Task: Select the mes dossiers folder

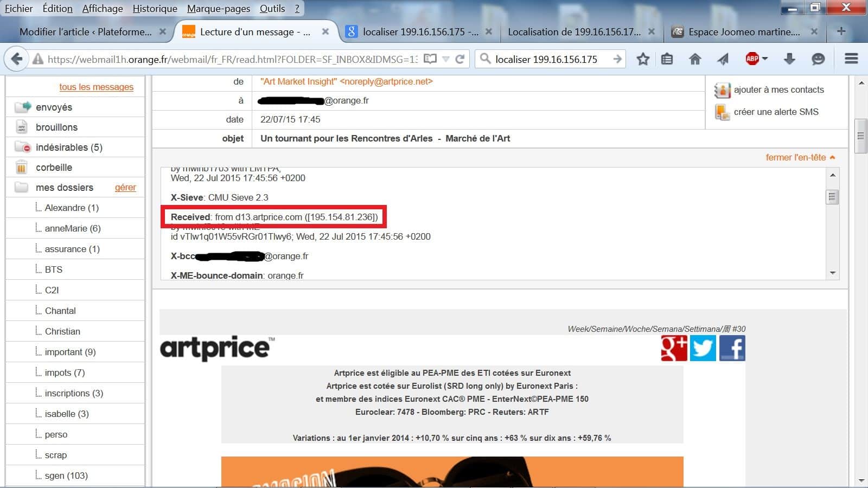Action: point(64,188)
